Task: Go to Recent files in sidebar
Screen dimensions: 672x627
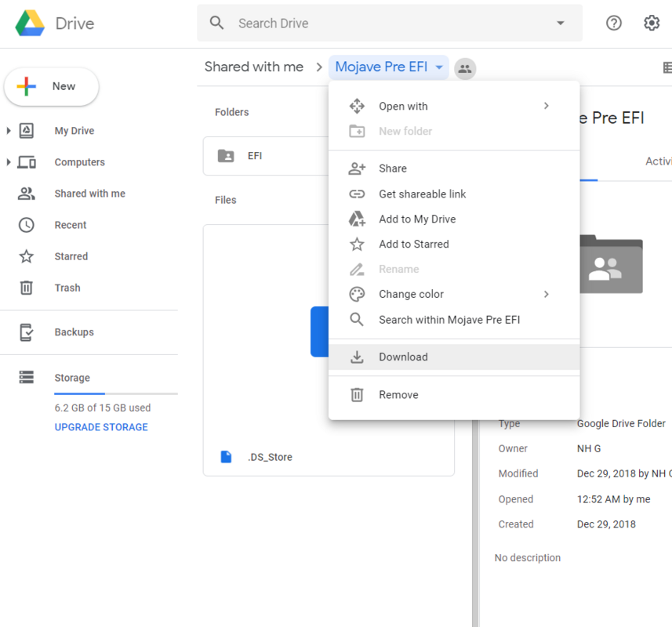Action: [x=70, y=225]
